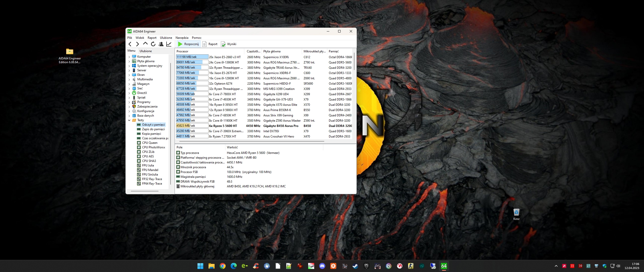Expand the DirectX tree node
The width and height of the screenshot is (644, 272).
click(129, 93)
